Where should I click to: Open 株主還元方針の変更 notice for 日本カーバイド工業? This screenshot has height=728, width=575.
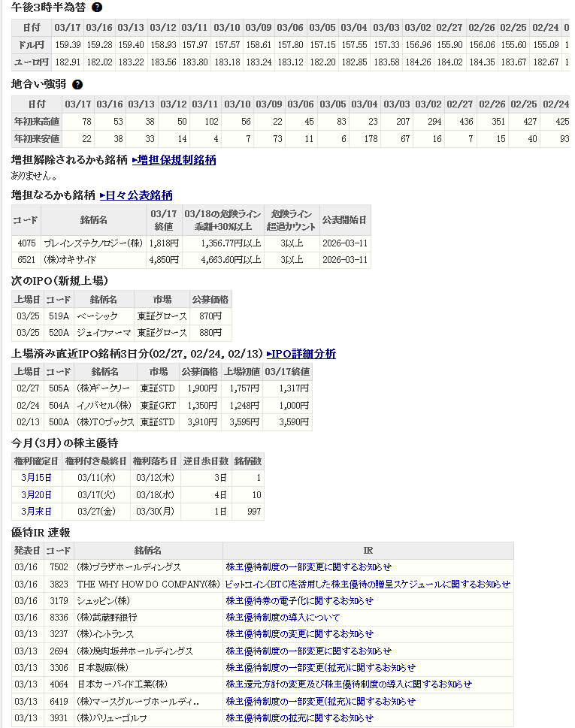pyautogui.click(x=349, y=684)
